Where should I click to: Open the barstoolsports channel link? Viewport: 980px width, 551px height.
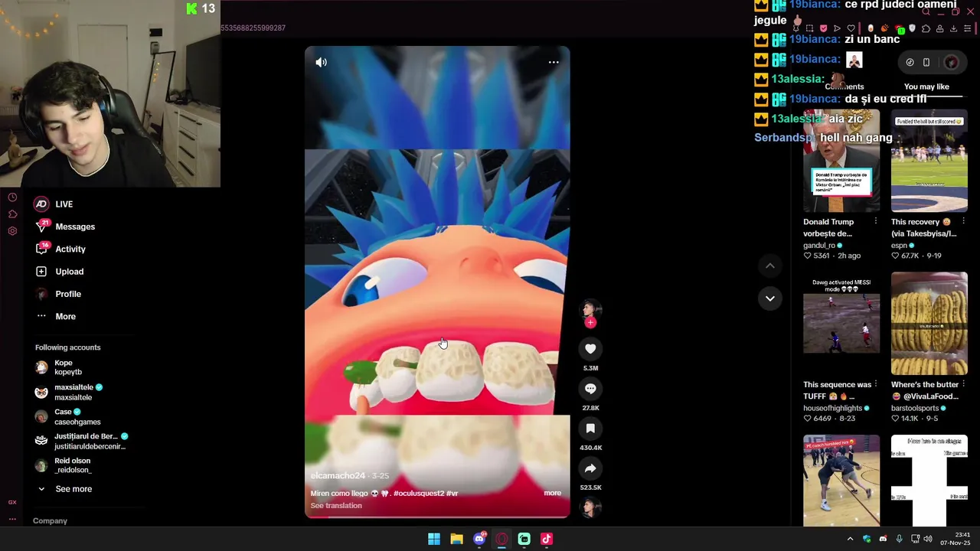[915, 409]
